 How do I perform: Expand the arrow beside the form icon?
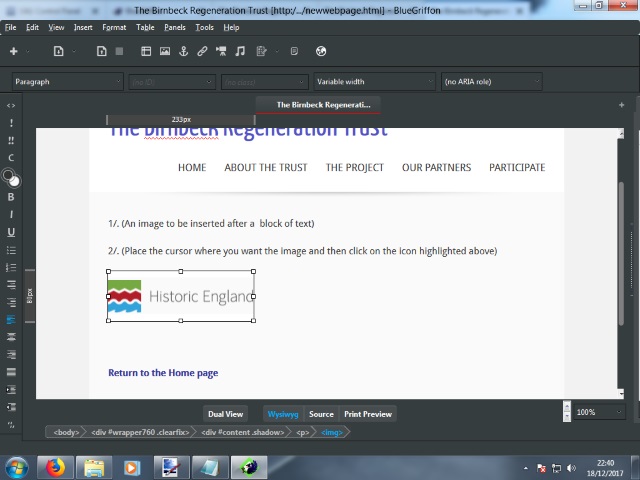click(277, 51)
